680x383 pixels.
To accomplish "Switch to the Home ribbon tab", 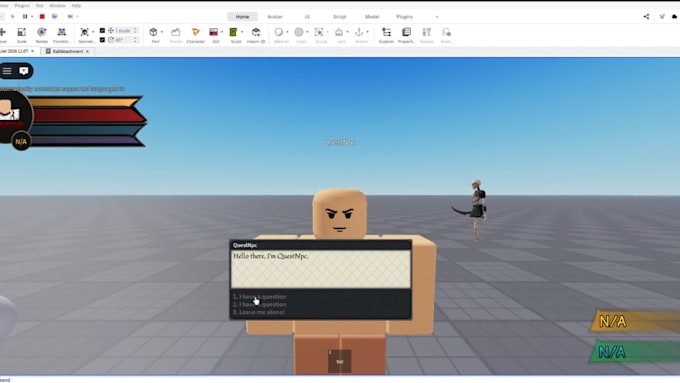I will (x=242, y=16).
